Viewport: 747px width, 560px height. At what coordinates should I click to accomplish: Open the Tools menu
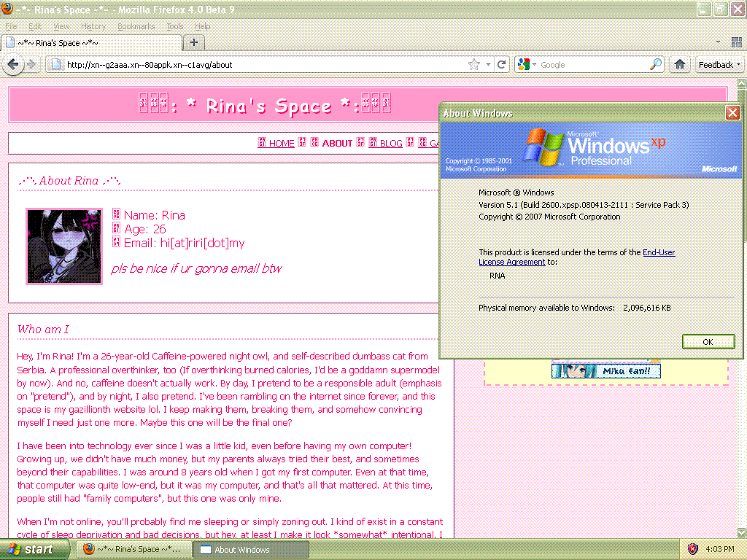[174, 26]
